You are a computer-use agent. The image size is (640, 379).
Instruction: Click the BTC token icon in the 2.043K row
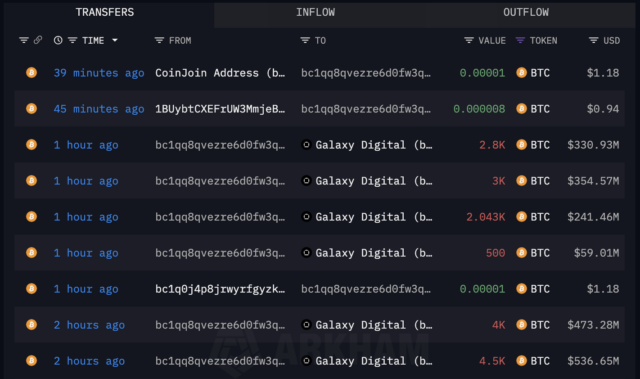521,216
